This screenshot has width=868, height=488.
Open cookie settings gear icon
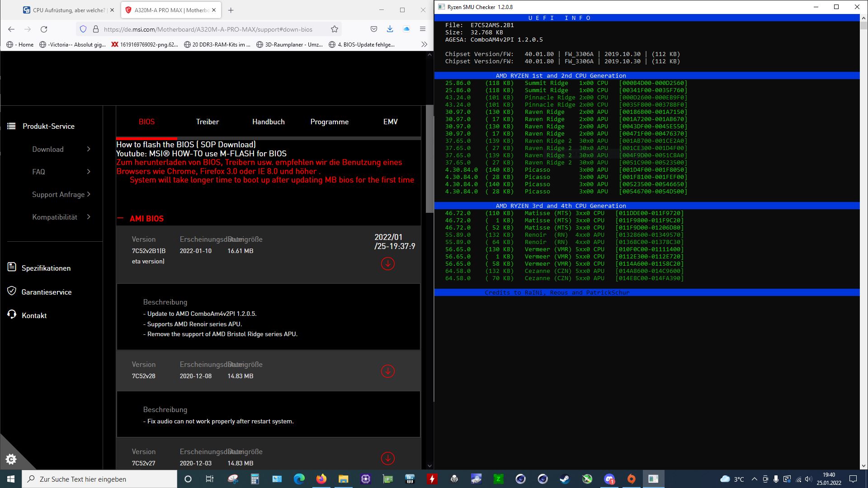[x=11, y=460]
